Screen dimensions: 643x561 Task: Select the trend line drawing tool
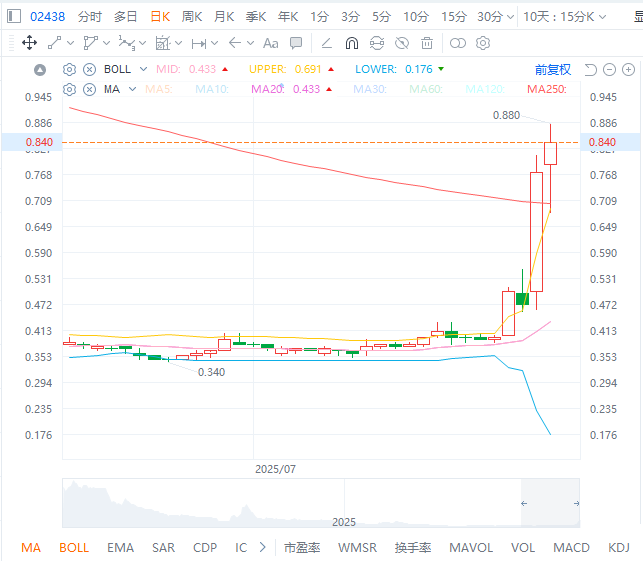pos(55,43)
